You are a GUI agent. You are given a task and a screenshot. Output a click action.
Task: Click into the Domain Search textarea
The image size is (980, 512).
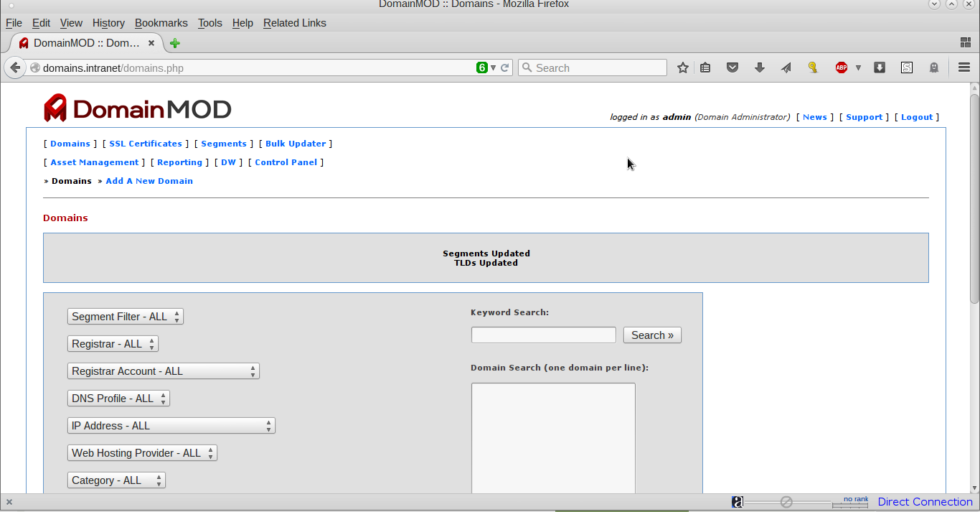coord(553,438)
